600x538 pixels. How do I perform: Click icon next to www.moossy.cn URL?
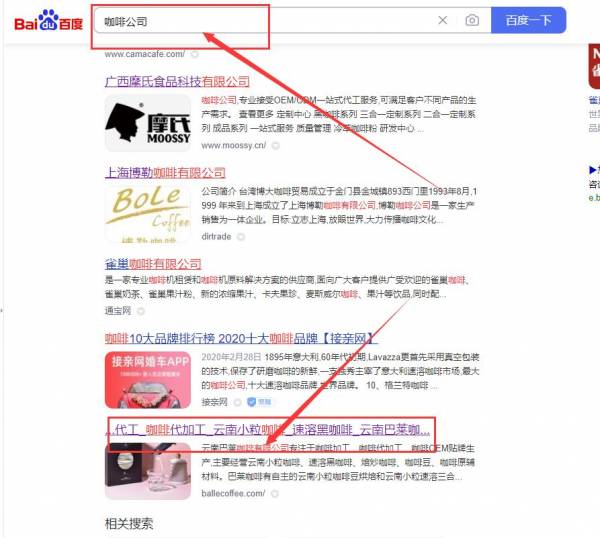click(276, 145)
